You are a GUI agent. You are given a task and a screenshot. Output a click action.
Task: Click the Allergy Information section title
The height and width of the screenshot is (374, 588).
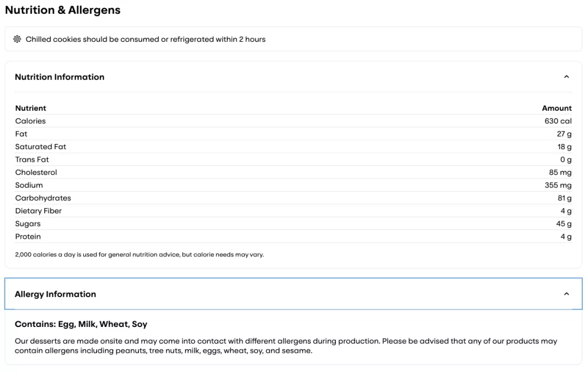click(x=55, y=294)
